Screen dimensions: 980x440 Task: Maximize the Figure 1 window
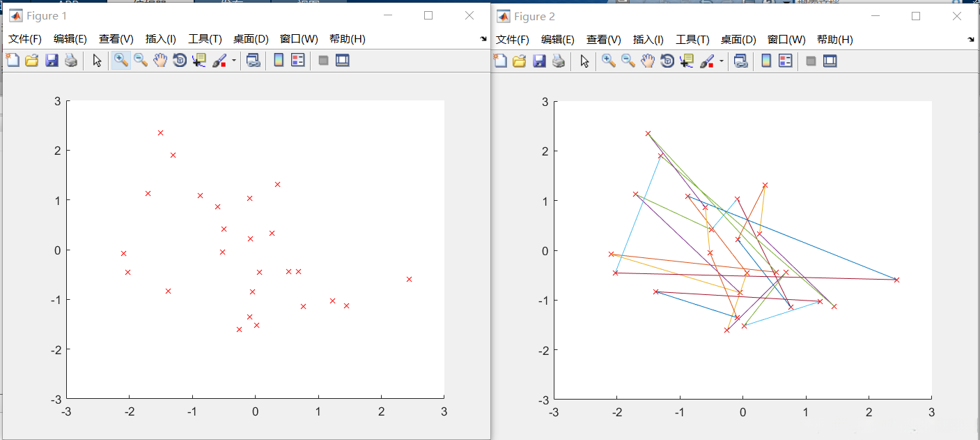428,15
